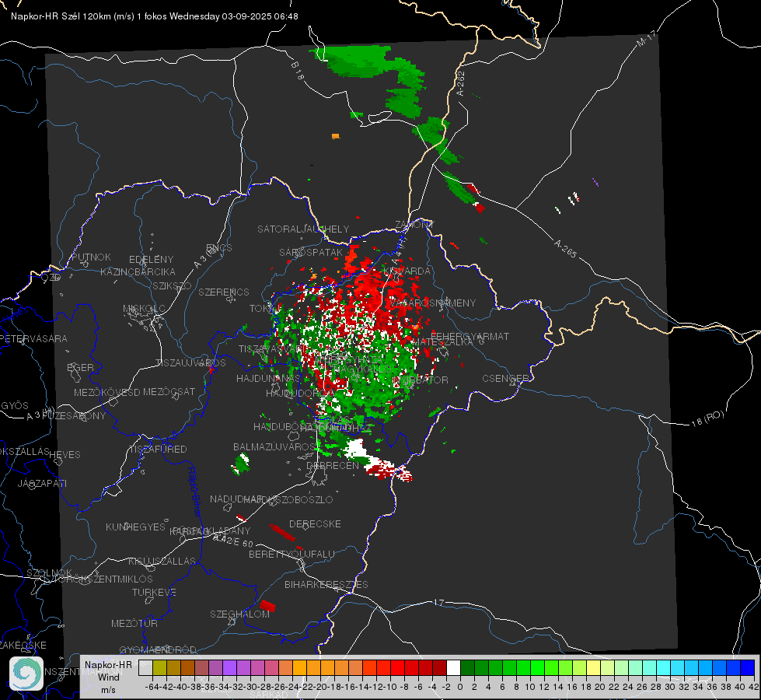761x700 pixels.
Task: Select the dark blue swatch at legend end
Action: click(x=748, y=667)
